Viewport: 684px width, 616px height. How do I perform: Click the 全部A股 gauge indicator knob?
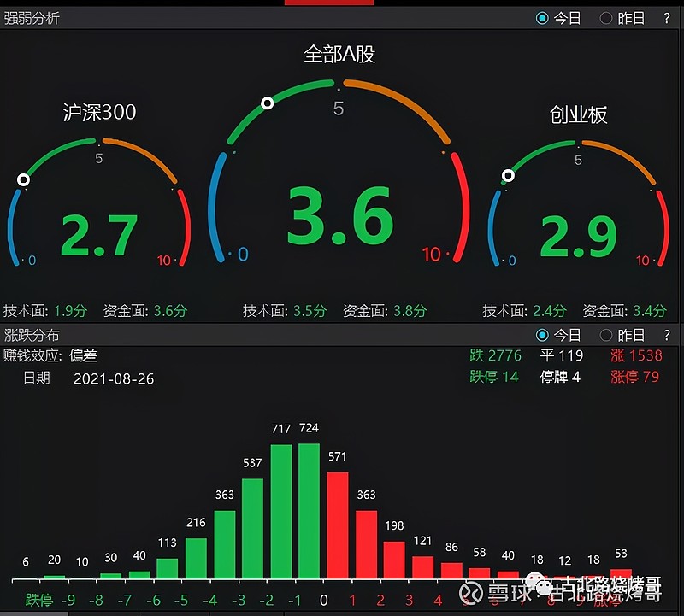coord(268,103)
